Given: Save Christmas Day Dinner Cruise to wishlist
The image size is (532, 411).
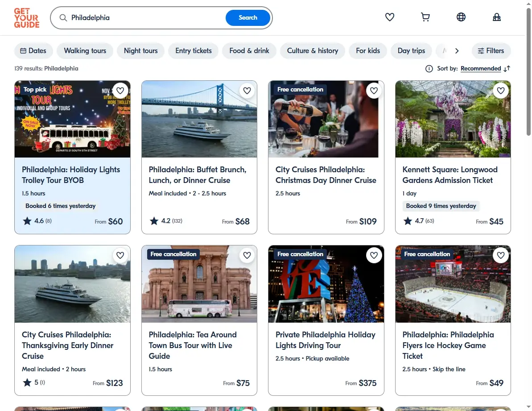Looking at the screenshot, I should (x=374, y=91).
